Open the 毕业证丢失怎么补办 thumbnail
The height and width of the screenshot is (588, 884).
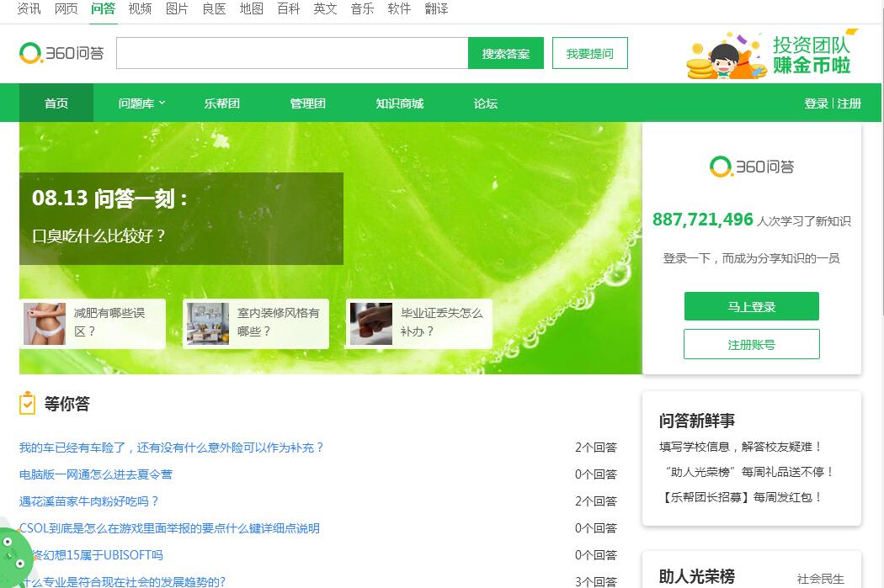[371, 324]
